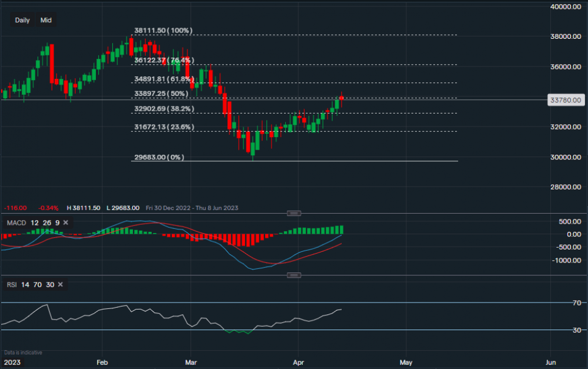Remove the RSI indicator using its X icon

[x=59, y=284]
